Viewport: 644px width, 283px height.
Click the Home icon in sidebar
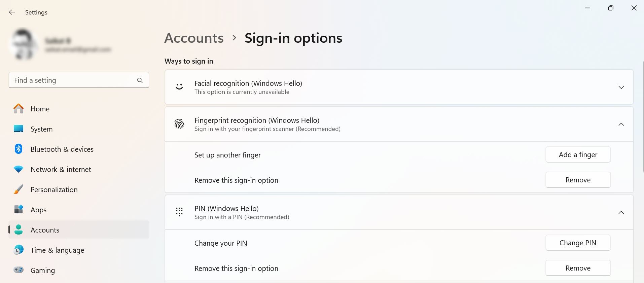tap(19, 109)
